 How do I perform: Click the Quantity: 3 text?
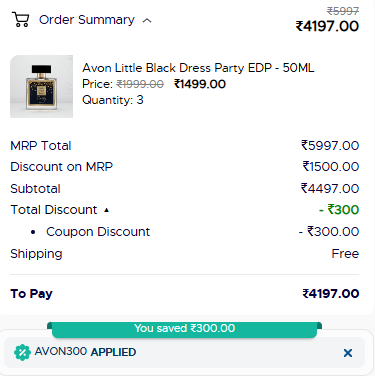pyautogui.click(x=113, y=100)
